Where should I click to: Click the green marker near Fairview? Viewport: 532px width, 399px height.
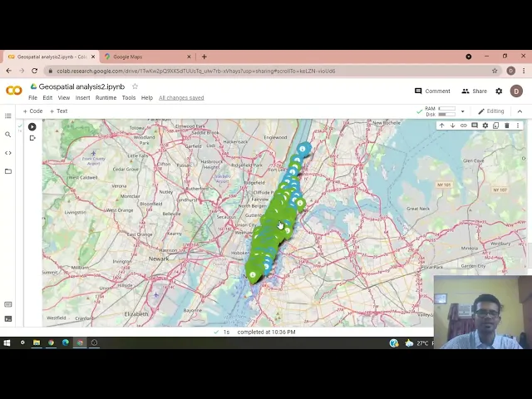point(300,204)
